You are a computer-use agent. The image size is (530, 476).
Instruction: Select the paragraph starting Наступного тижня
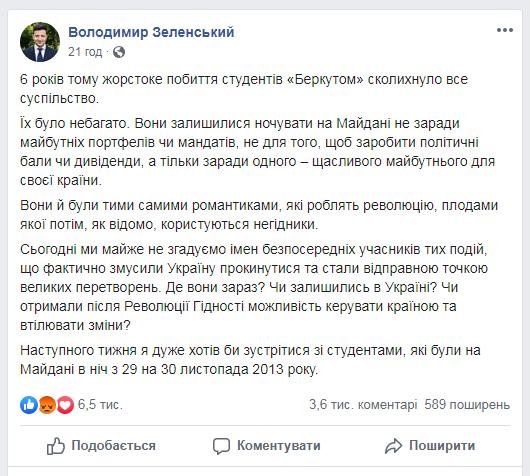tap(250, 360)
